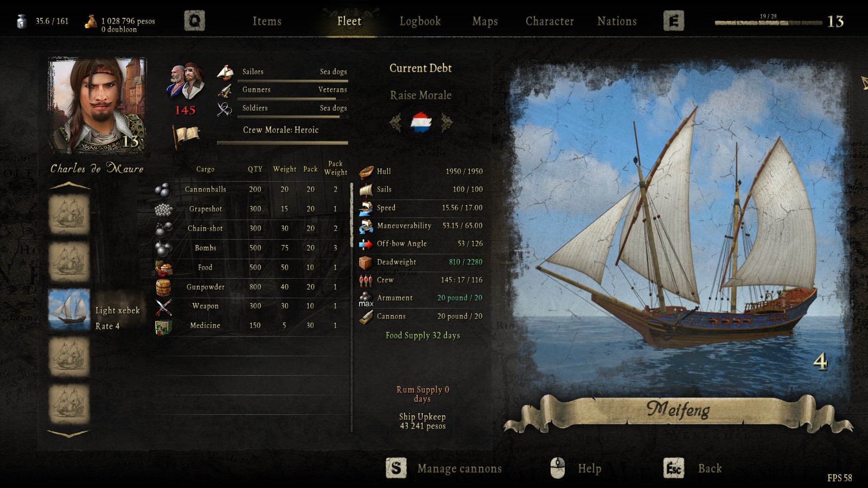Screen dimensions: 868x488
Task: Move the ship list up with top chevron
Action: [x=69, y=186]
